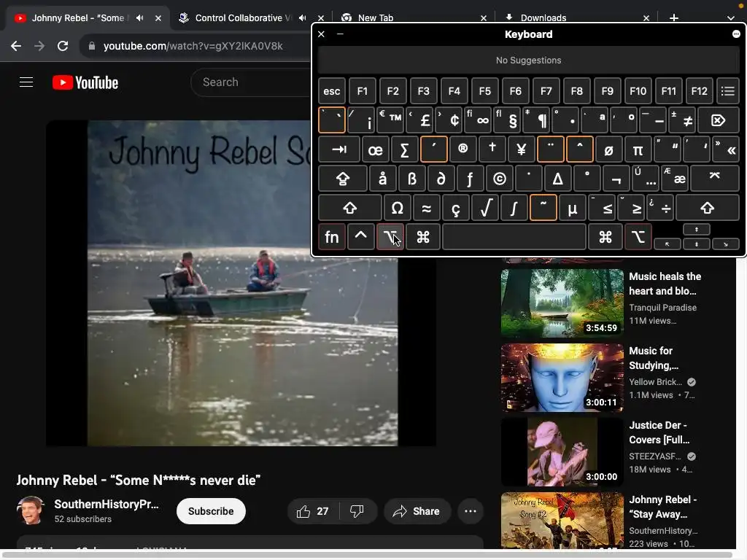Open the Music for Studying video title

[653, 358]
